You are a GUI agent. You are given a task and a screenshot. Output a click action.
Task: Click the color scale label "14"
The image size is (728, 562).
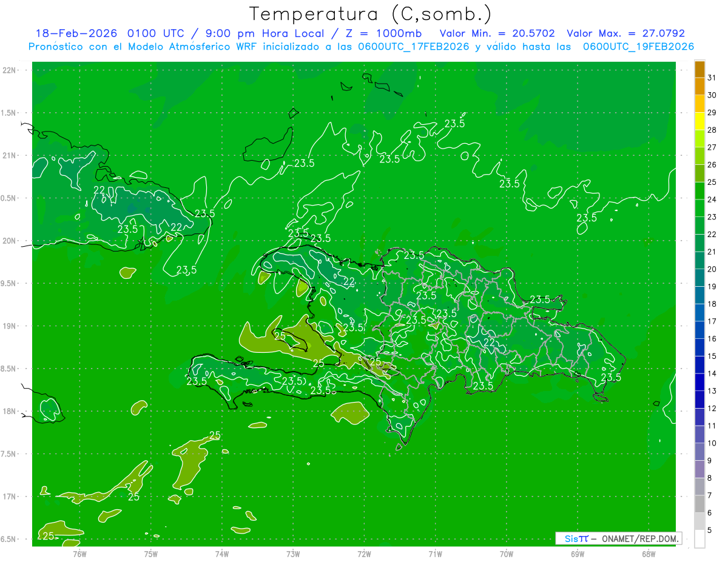(712, 373)
